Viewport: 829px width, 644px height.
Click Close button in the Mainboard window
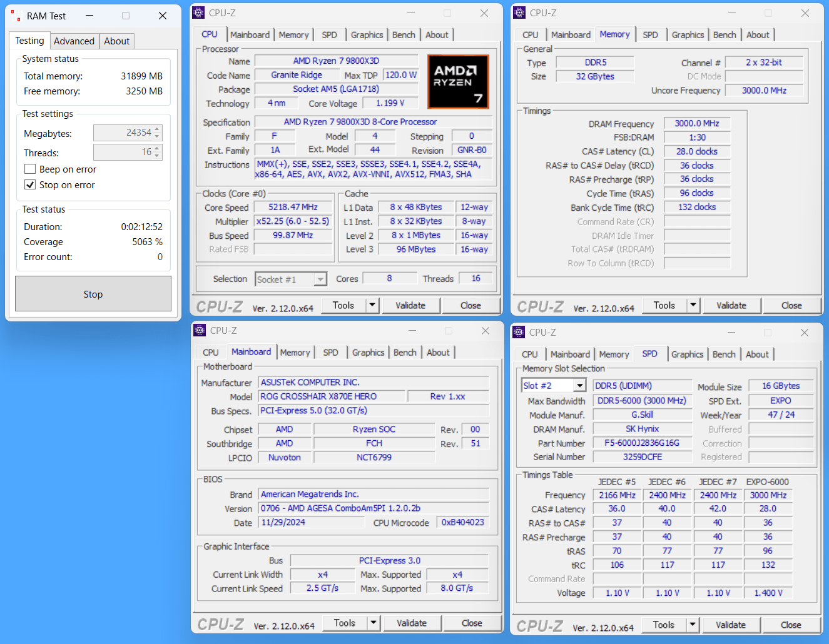pos(472,623)
